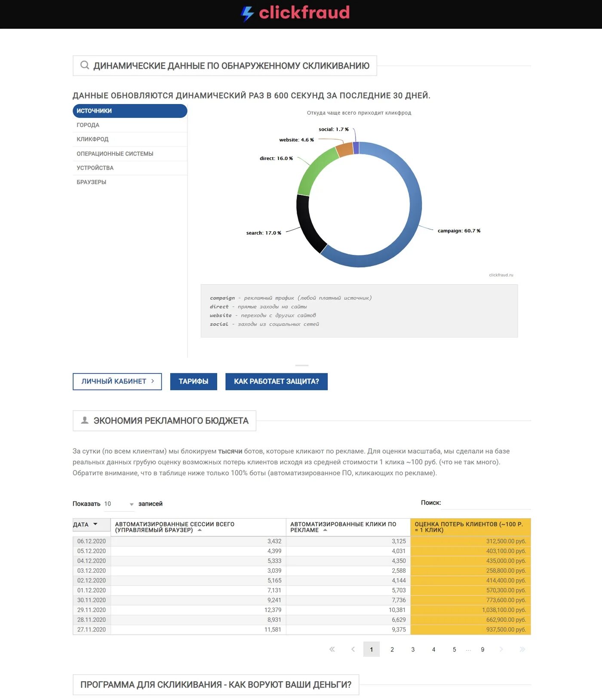602x700 pixels.
Task: Click the person icon beside ЭКОНОМИЯ РЕКЛАМНОГО БЮДЖЕТА
Action: [x=85, y=420]
